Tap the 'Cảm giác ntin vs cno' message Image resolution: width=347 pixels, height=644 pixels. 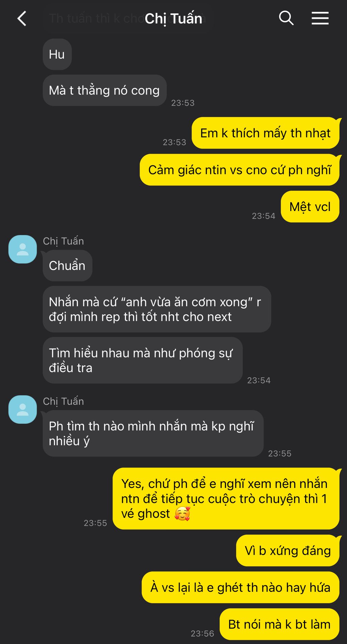click(240, 170)
